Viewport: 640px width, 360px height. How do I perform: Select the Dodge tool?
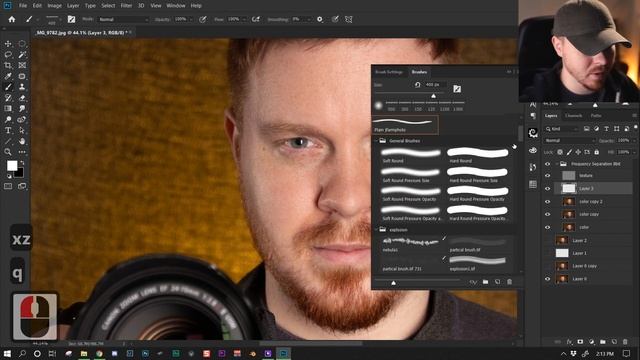(8, 119)
